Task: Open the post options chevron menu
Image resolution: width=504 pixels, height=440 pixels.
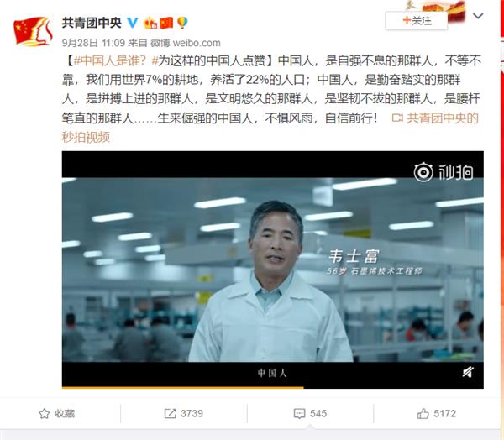Action: point(478,16)
